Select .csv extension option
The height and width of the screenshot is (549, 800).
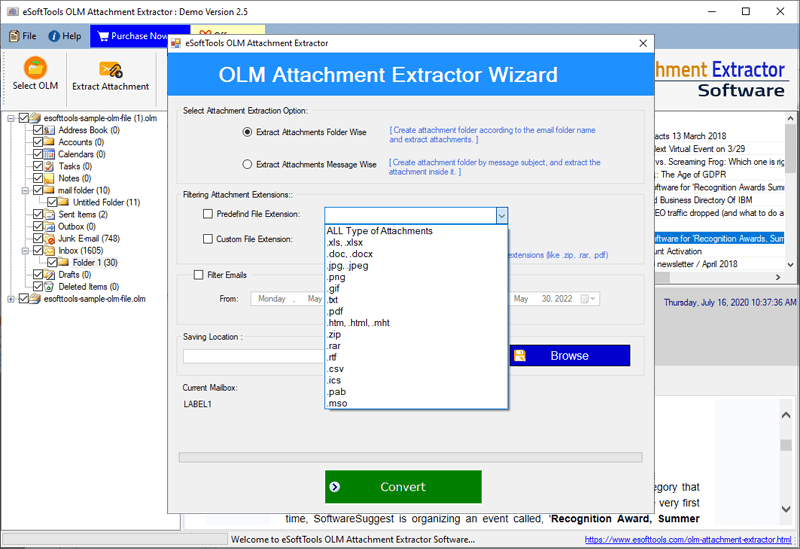point(416,368)
